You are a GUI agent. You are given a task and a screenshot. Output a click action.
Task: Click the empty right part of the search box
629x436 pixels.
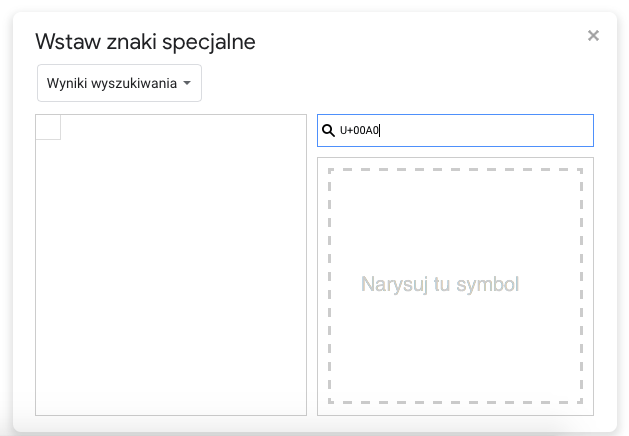pos(520,131)
